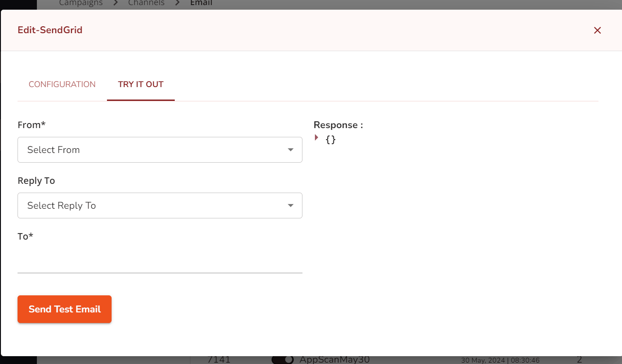The image size is (622, 364).
Task: Click the Email breadcrumb behind the dialog
Action: click(201, 3)
